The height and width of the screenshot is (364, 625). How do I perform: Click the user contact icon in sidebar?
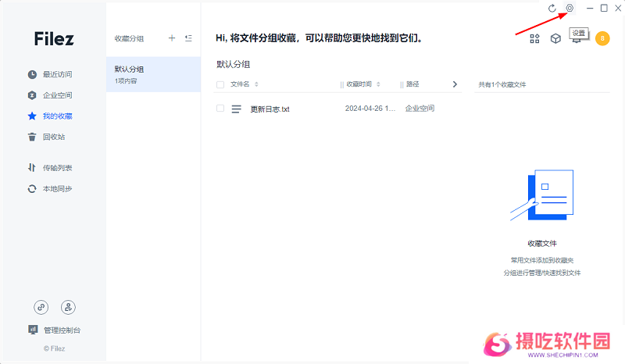pyautogui.click(x=68, y=308)
